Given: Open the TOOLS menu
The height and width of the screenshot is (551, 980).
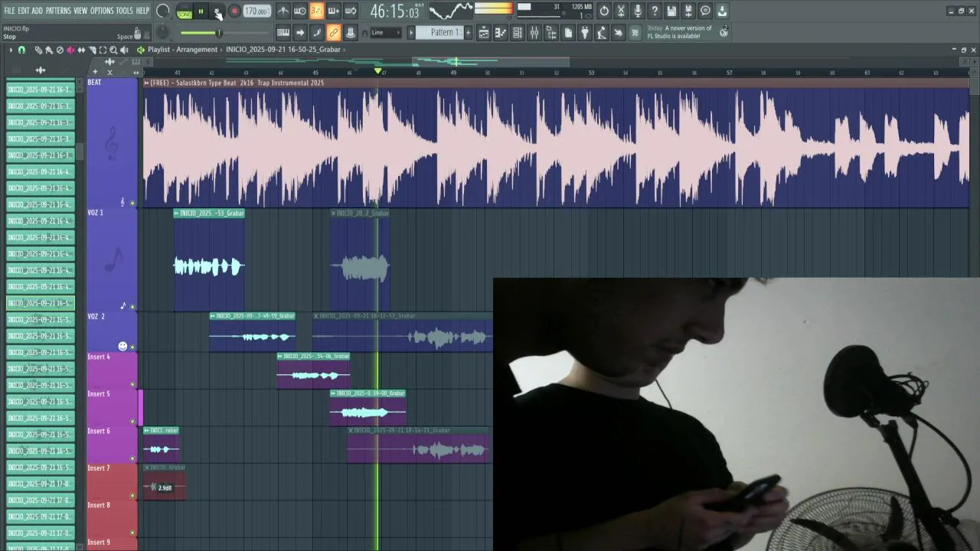Looking at the screenshot, I should (124, 11).
